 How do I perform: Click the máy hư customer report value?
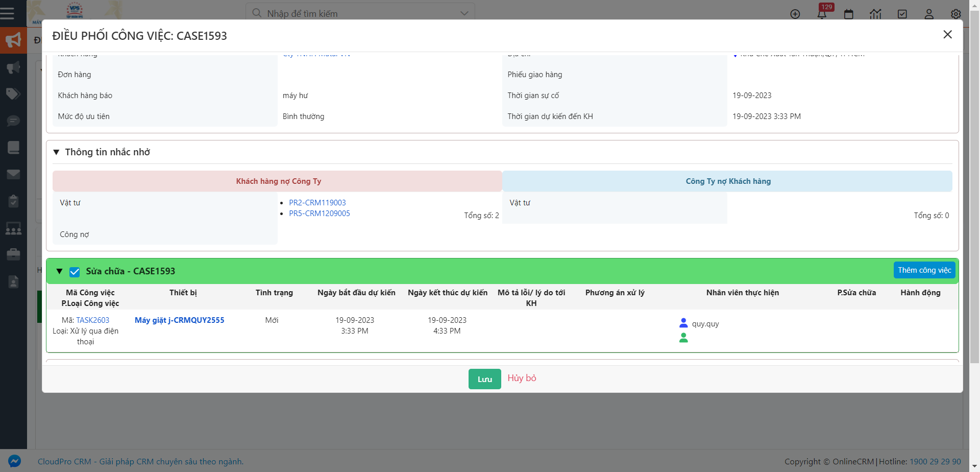pos(296,96)
